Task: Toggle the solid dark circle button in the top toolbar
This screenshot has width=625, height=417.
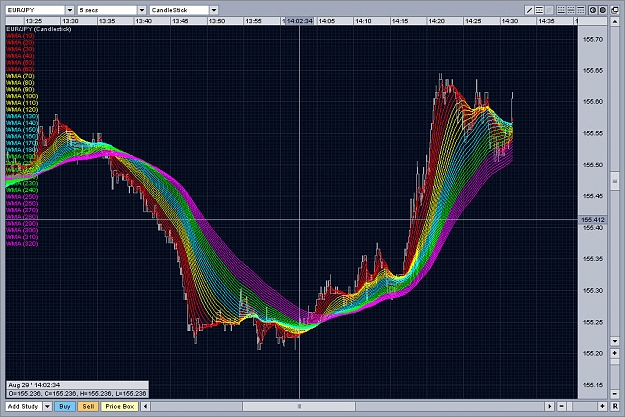Action: pos(603,10)
